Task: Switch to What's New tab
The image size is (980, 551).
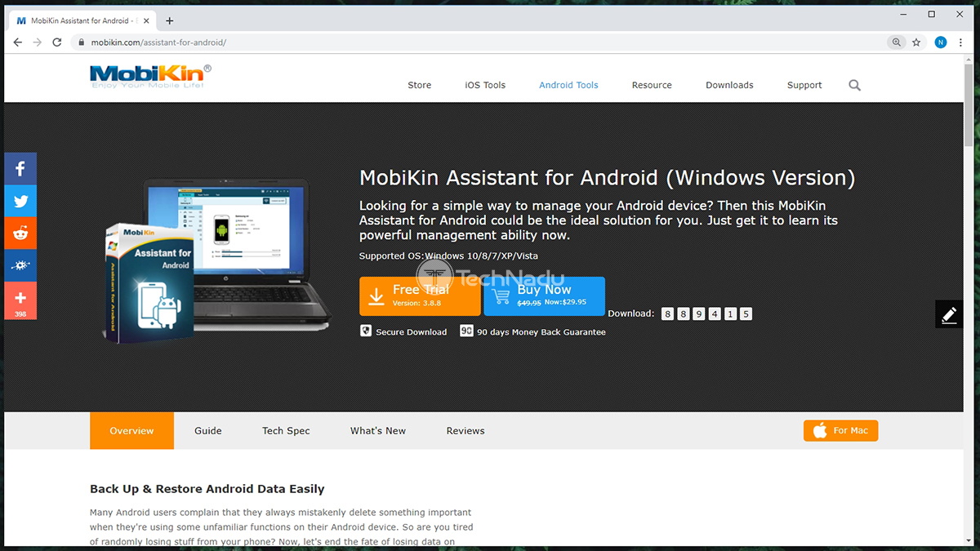Action: [378, 430]
